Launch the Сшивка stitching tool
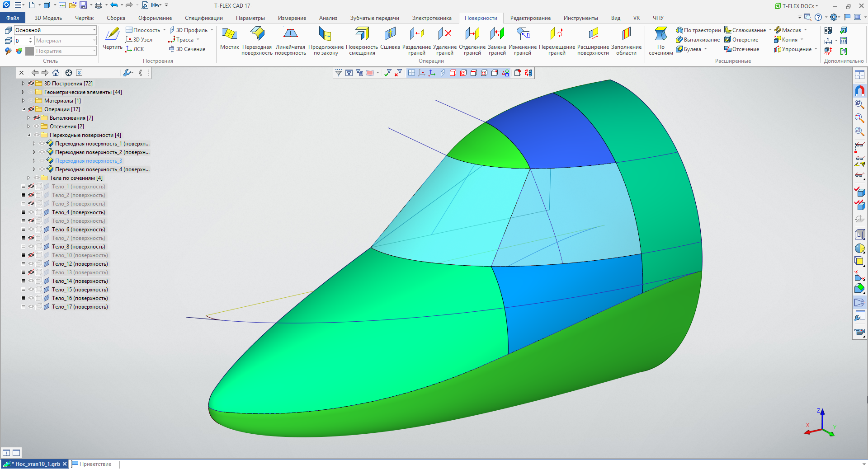The height and width of the screenshot is (469, 868). [390, 39]
